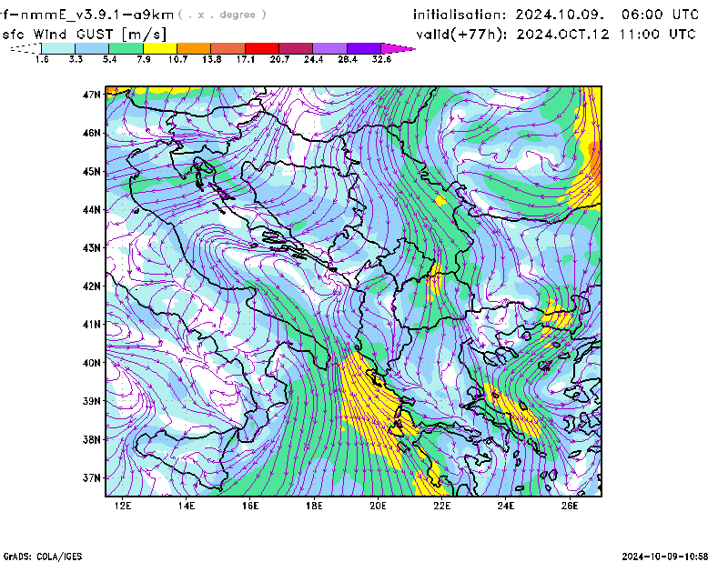Viewport: 728px width, 562px height.
Task: Click the 14E longitude label
Action: point(187,506)
